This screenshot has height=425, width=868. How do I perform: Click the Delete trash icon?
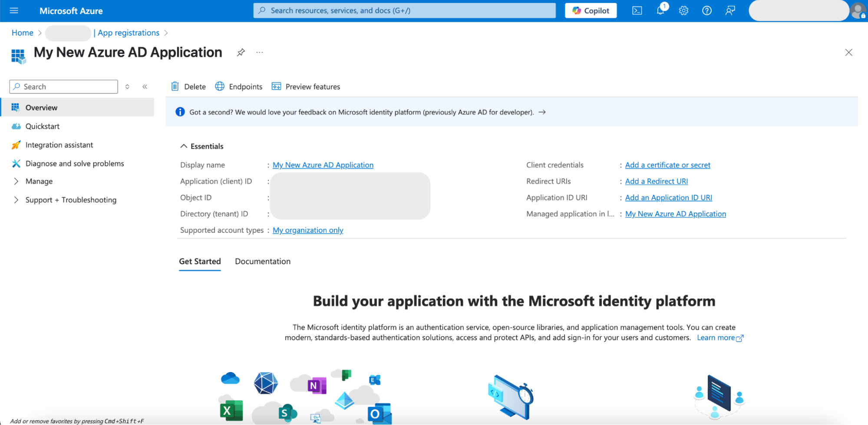175,86
